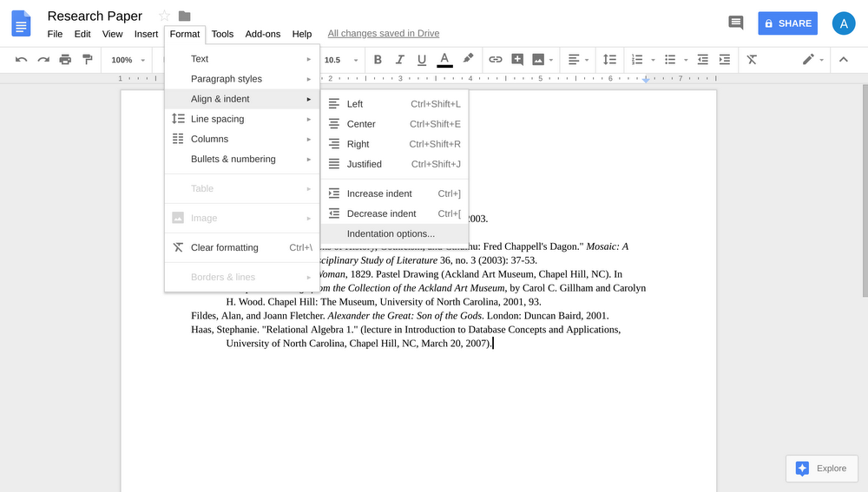This screenshot has width=868, height=492.
Task: Star the Research Paper document
Action: 164,16
